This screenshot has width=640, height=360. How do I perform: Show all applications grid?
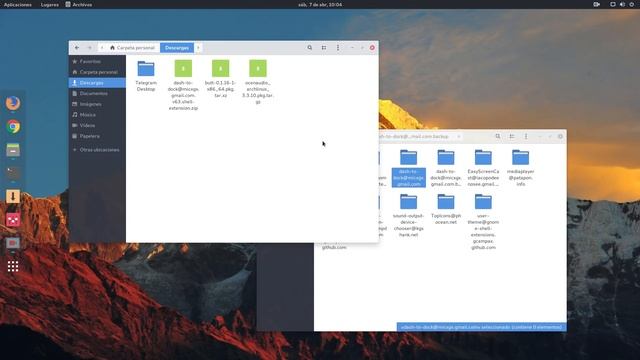tap(13, 266)
